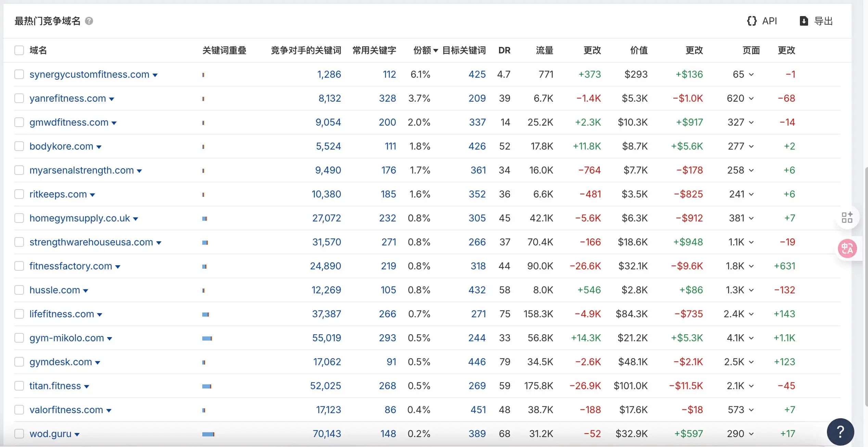Screen dimensions: 868x447
Task: Click the 337 target keywords link for gmwdfitness.com
Action: [477, 122]
